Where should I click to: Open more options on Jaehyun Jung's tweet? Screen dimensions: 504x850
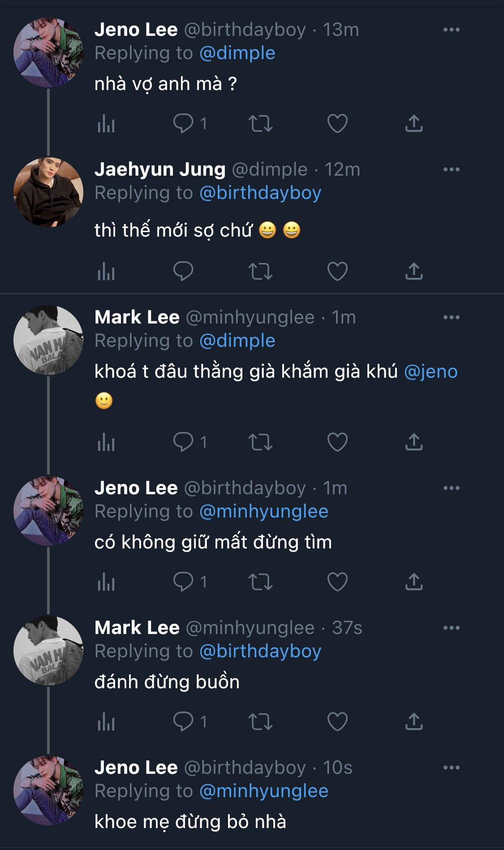pyautogui.click(x=451, y=169)
